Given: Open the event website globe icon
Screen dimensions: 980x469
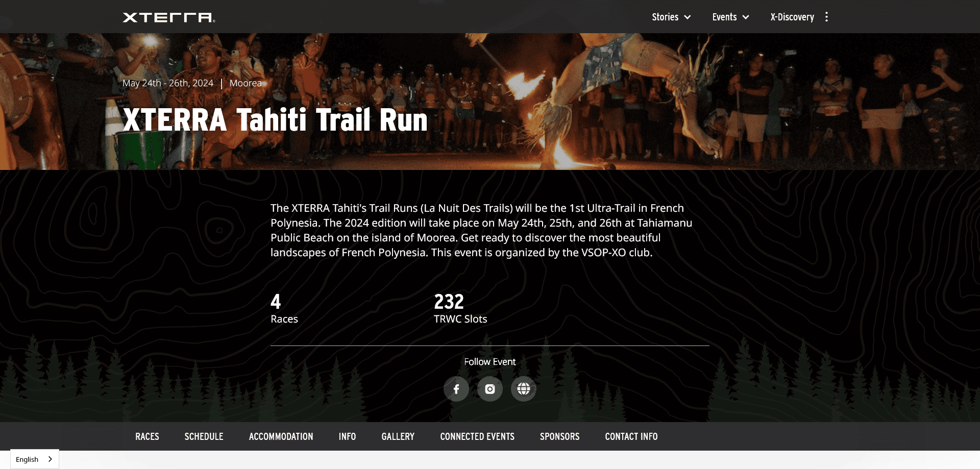Looking at the screenshot, I should [x=524, y=389].
